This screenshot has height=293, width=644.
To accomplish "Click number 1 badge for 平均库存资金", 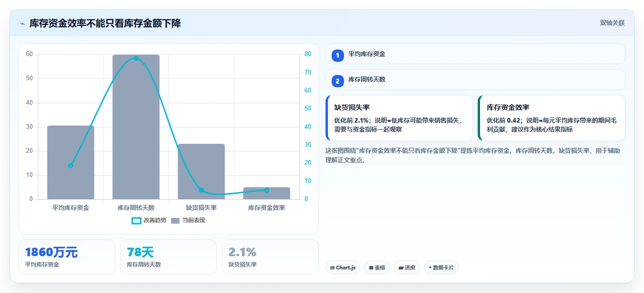I will point(337,56).
